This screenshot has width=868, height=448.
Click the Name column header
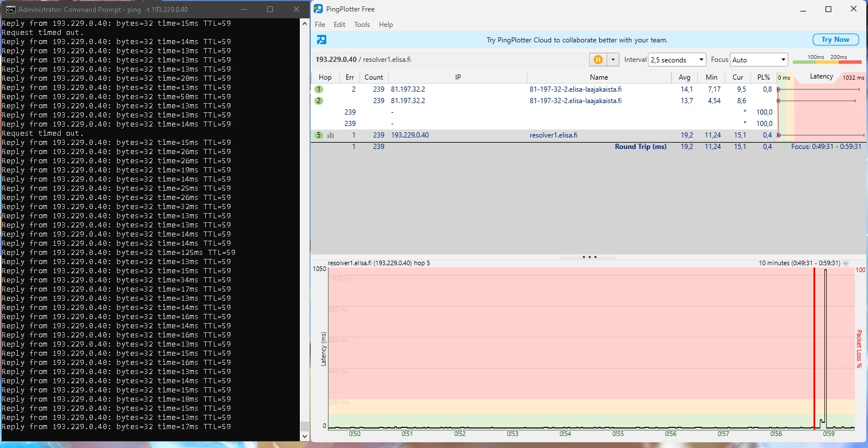599,77
